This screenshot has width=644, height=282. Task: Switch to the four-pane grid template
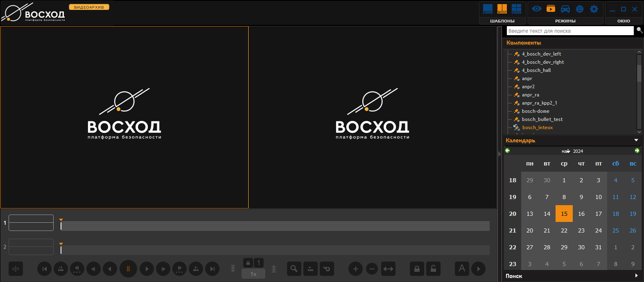[517, 9]
